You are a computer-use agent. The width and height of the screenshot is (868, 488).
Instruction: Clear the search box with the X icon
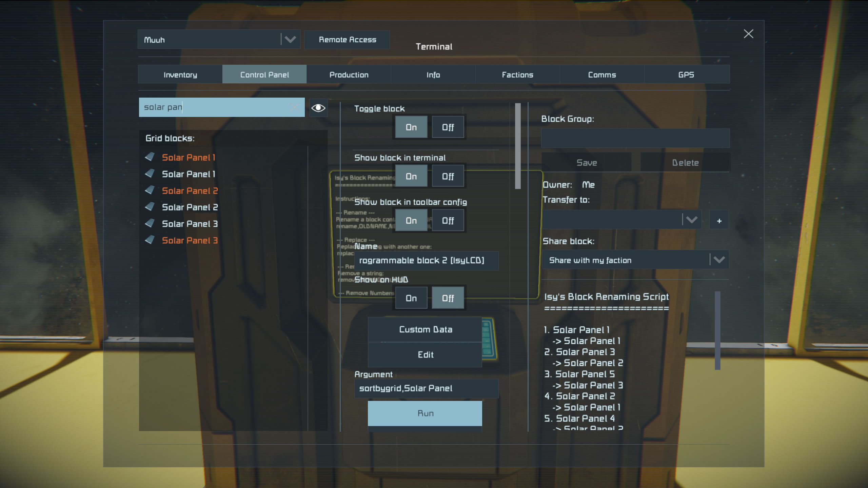click(x=295, y=107)
